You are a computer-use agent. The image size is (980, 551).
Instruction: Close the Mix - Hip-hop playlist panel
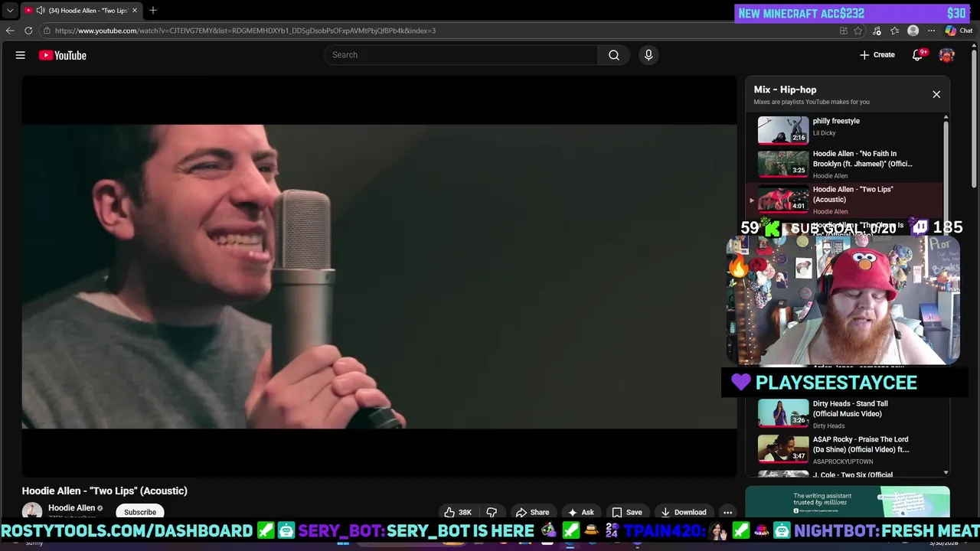[x=936, y=94]
